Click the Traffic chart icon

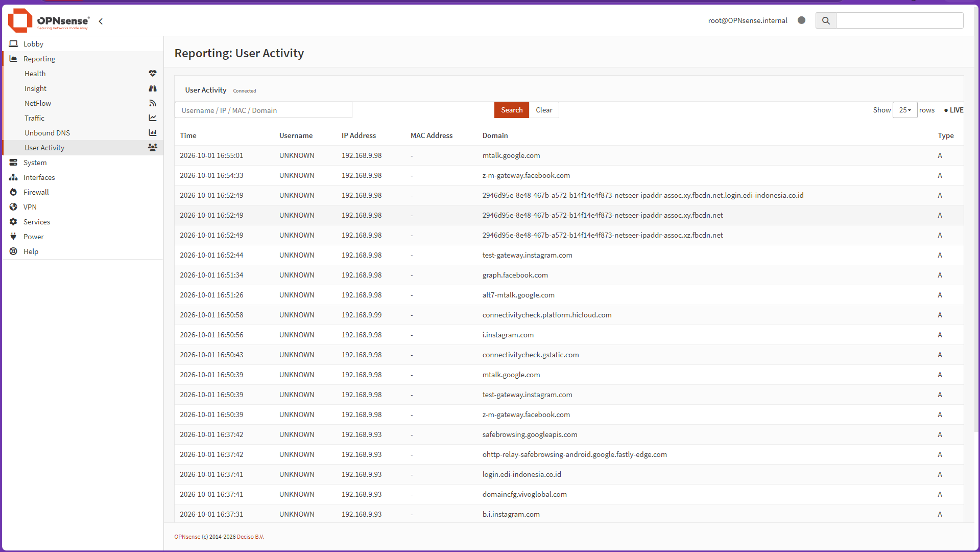tap(153, 118)
